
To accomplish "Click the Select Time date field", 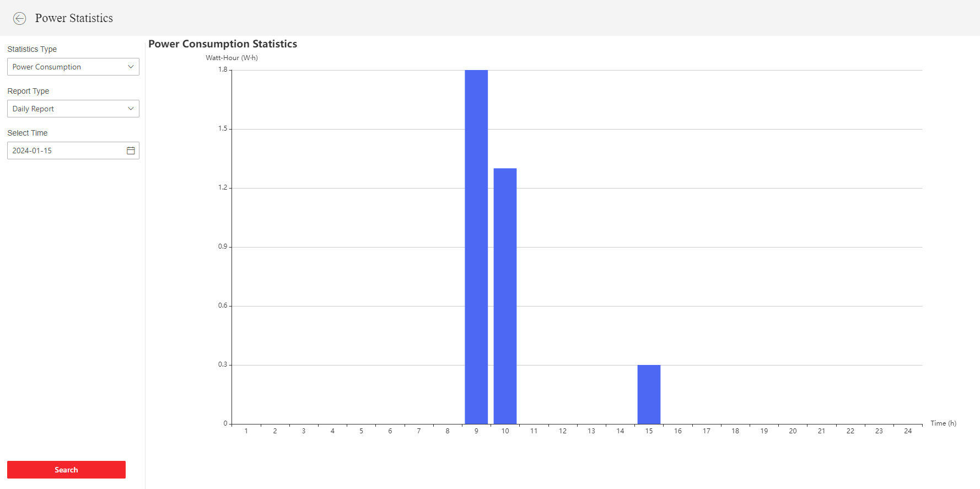I will (x=65, y=151).
